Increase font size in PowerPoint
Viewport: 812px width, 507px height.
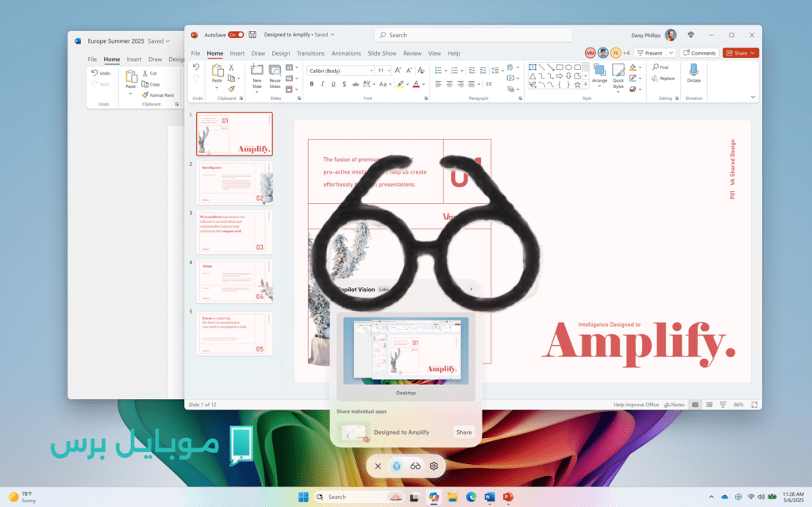click(398, 71)
